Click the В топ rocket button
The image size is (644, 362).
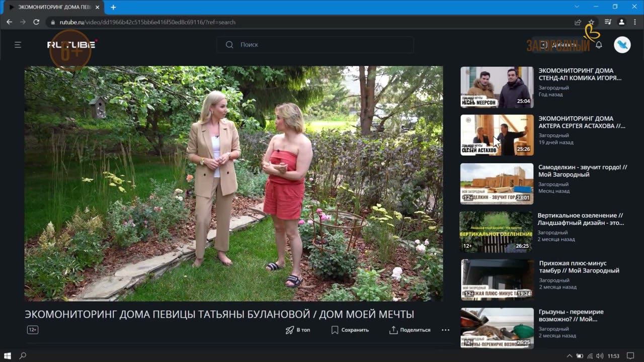pos(298,330)
